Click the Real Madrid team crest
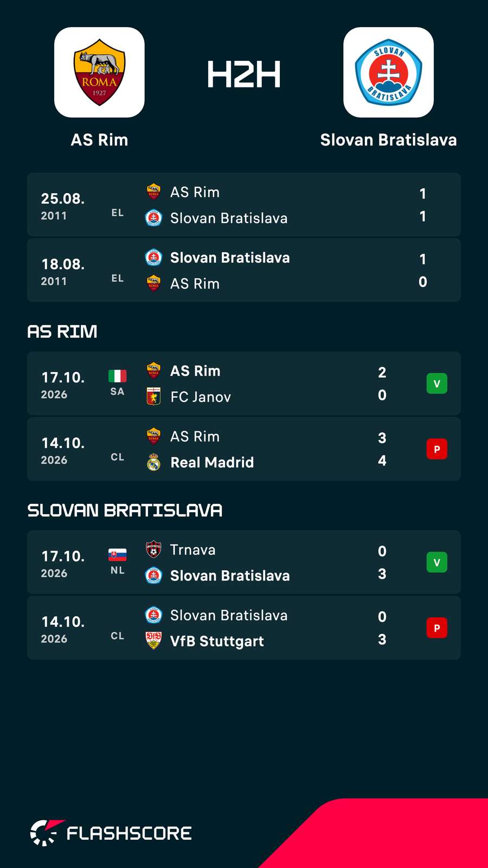This screenshot has height=868, width=488. [153, 462]
